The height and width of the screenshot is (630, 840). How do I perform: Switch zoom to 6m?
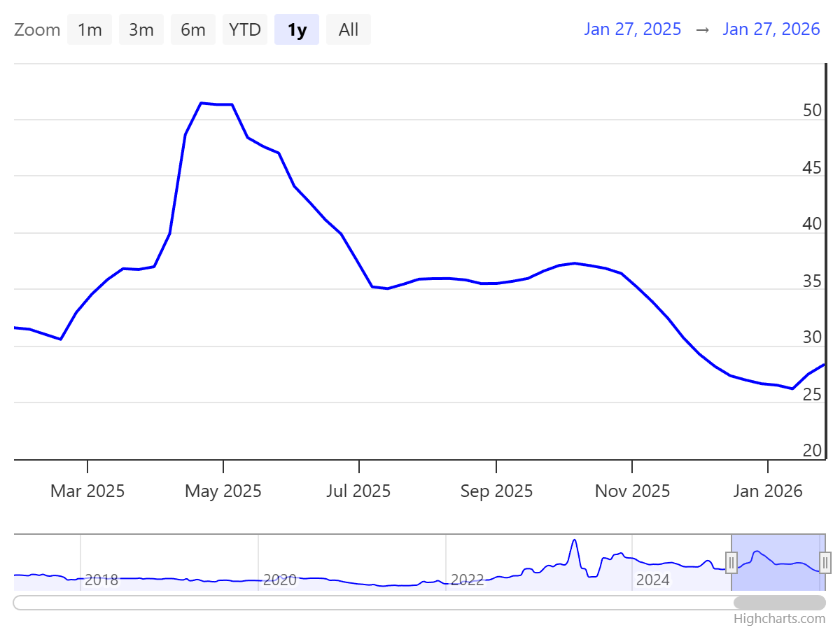point(193,29)
